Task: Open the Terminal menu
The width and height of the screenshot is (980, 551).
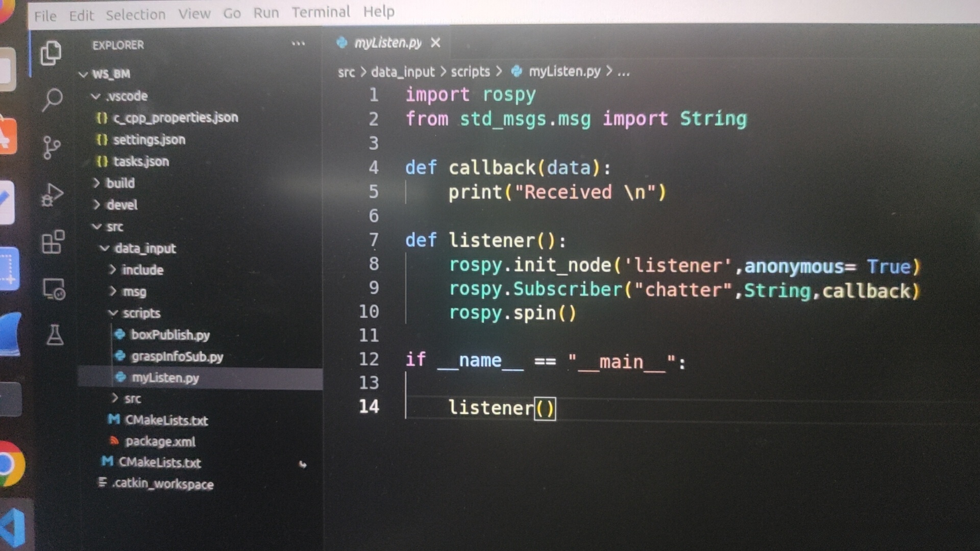Action: click(x=321, y=12)
